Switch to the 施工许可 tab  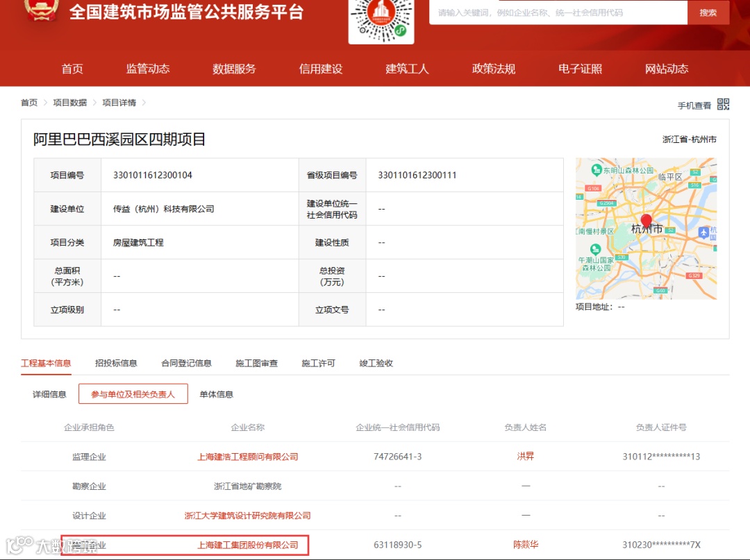(319, 363)
